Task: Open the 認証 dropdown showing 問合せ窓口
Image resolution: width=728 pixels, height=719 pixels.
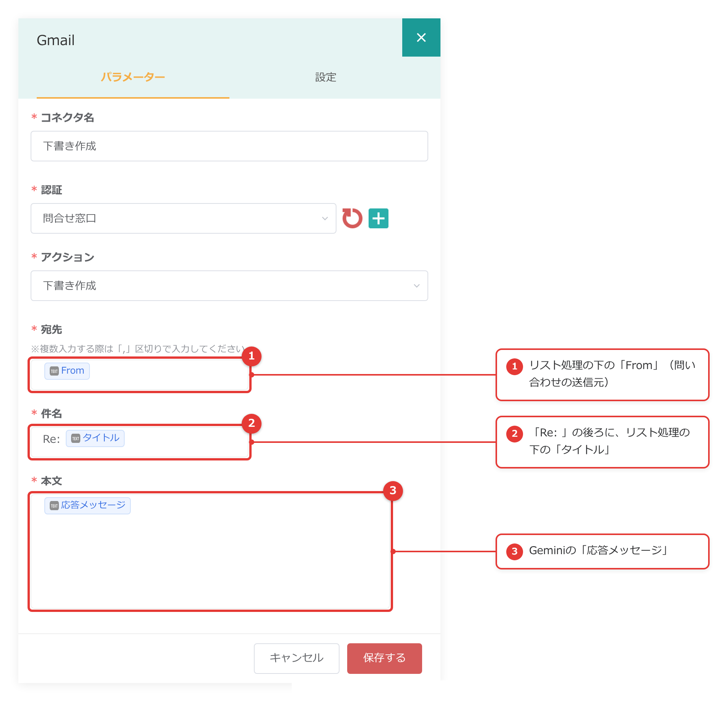Action: pos(184,218)
